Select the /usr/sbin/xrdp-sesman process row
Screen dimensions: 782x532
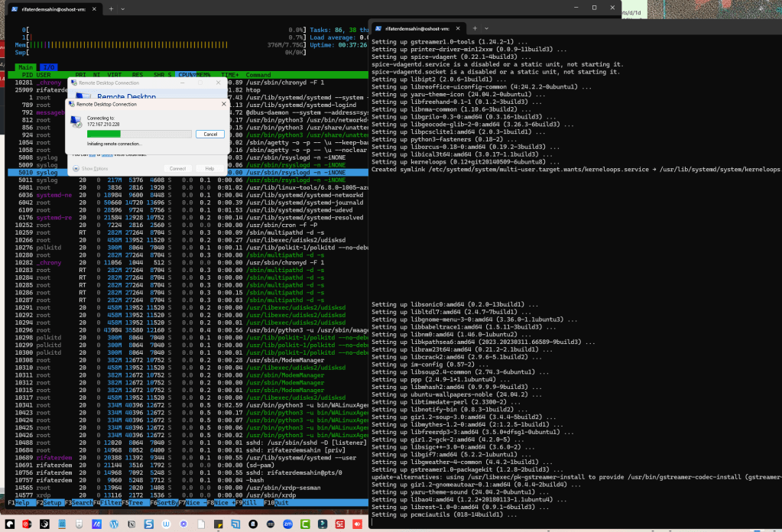(x=187, y=488)
